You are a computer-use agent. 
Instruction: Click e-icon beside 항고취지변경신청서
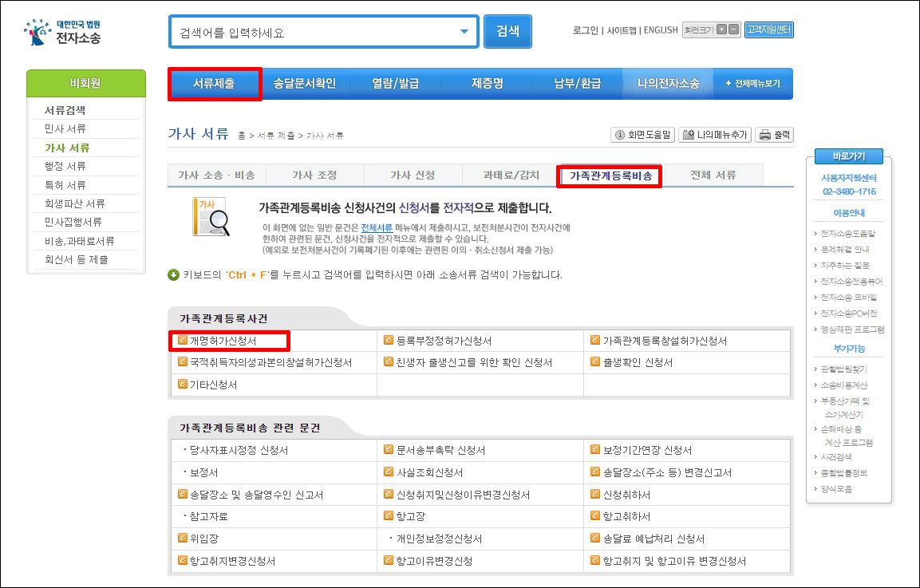pos(183,560)
